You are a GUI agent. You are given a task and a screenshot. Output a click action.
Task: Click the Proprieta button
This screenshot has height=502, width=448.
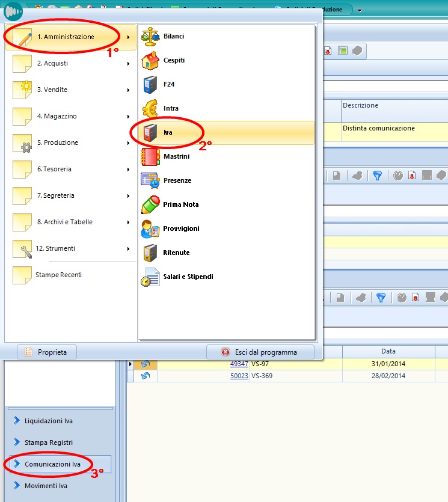[x=47, y=352]
